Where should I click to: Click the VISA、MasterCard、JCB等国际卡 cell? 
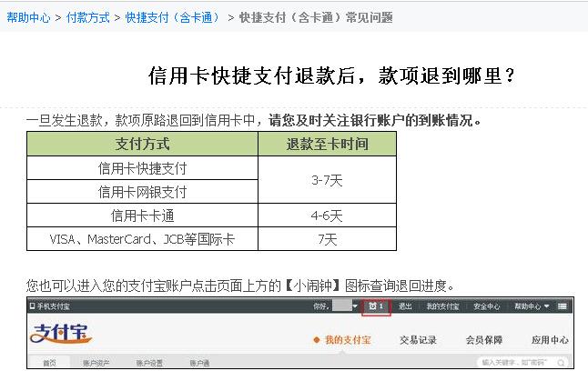click(x=143, y=239)
